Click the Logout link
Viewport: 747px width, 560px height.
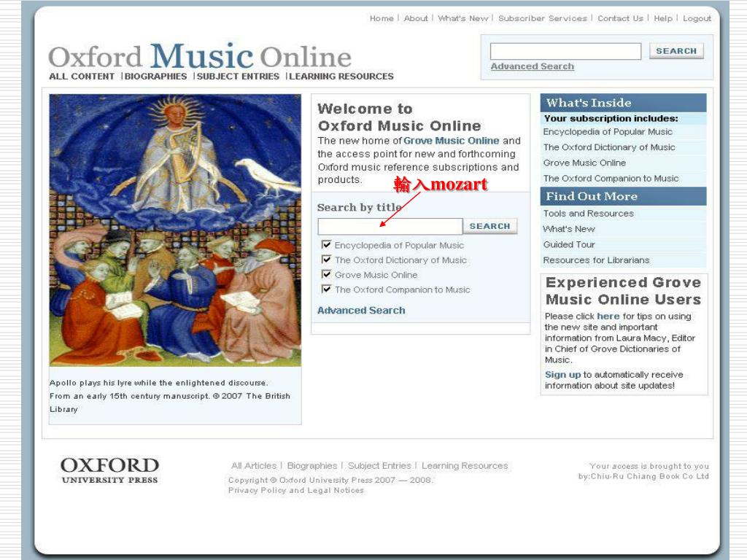tap(697, 18)
